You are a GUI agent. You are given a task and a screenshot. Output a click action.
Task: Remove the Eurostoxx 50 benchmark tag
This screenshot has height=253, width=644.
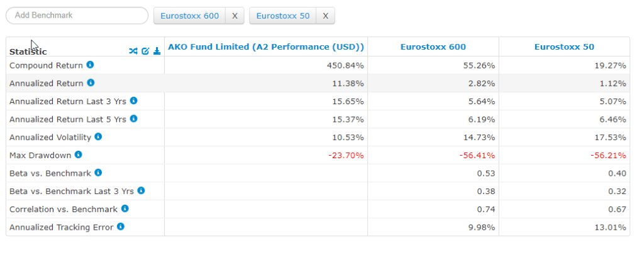325,16
